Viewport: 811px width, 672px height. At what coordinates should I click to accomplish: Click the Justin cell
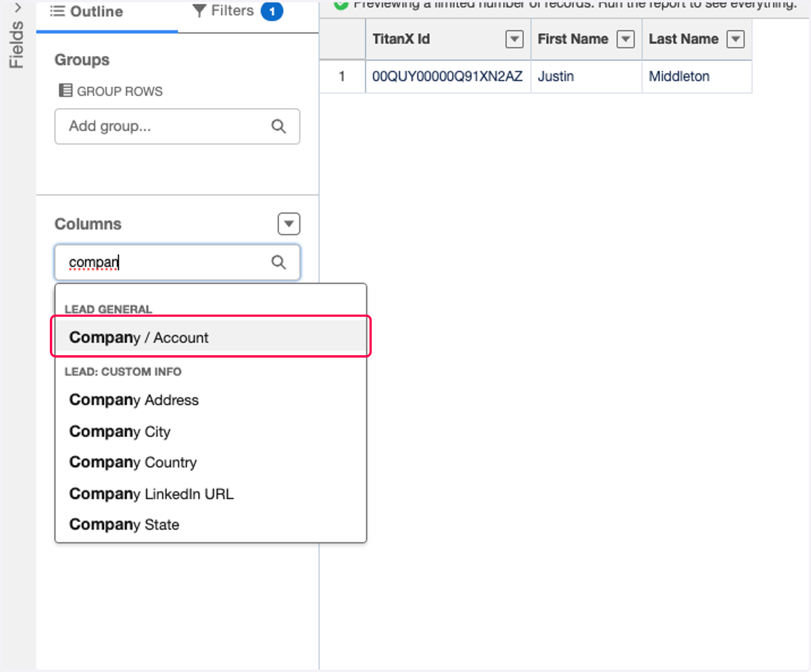click(x=586, y=76)
